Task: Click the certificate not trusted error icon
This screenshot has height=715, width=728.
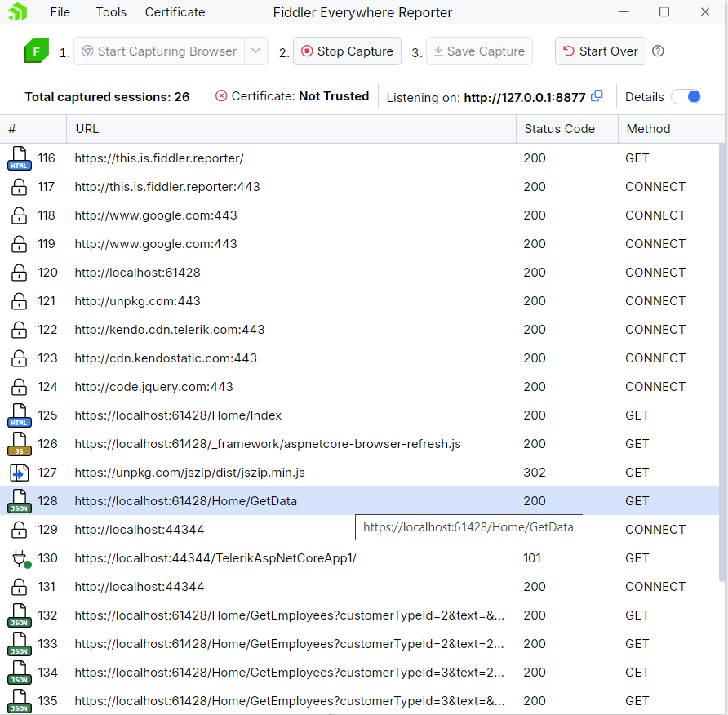Action: coord(221,96)
